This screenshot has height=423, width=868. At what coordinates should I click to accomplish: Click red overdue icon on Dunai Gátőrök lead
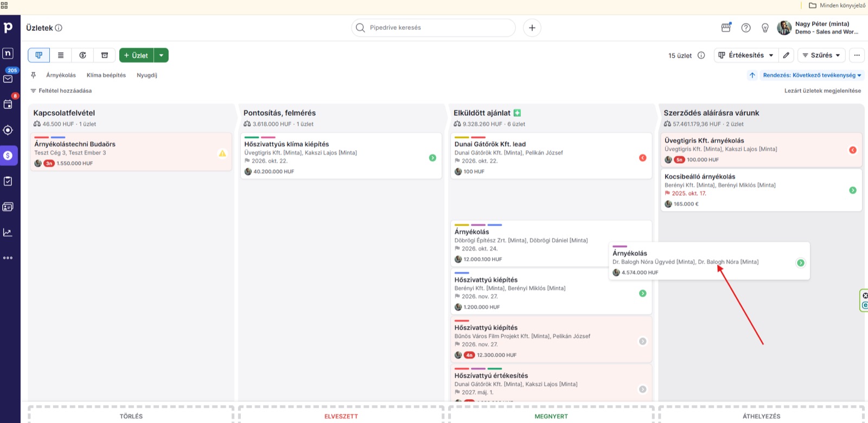click(642, 158)
